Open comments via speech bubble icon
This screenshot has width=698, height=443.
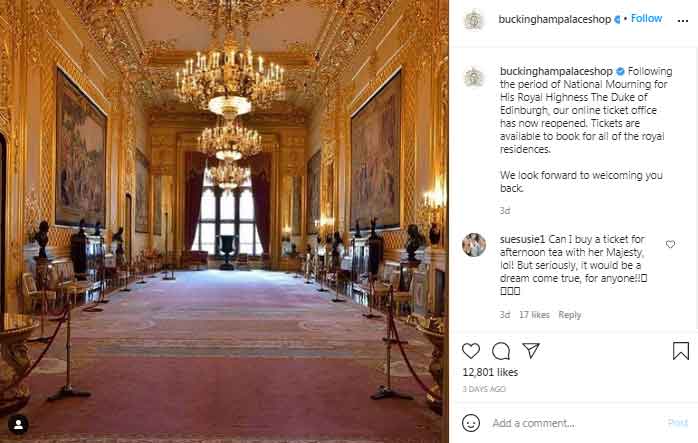pos(501,351)
